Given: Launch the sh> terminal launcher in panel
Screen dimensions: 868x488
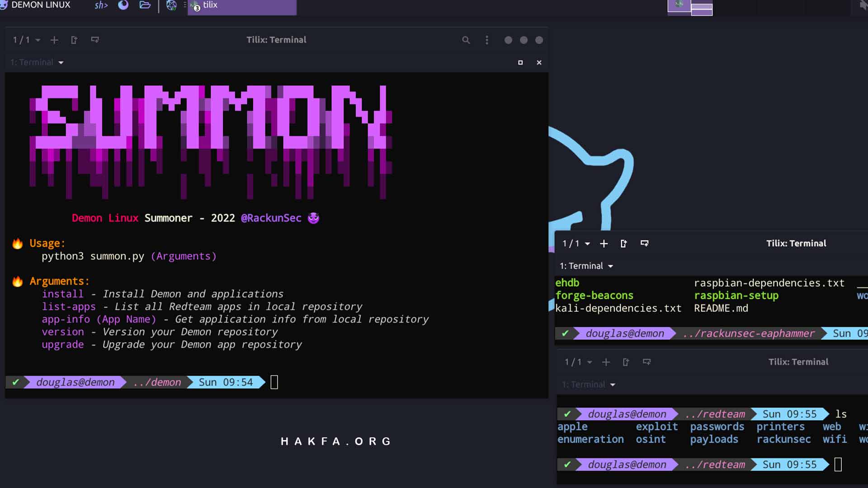Looking at the screenshot, I should 101,5.
